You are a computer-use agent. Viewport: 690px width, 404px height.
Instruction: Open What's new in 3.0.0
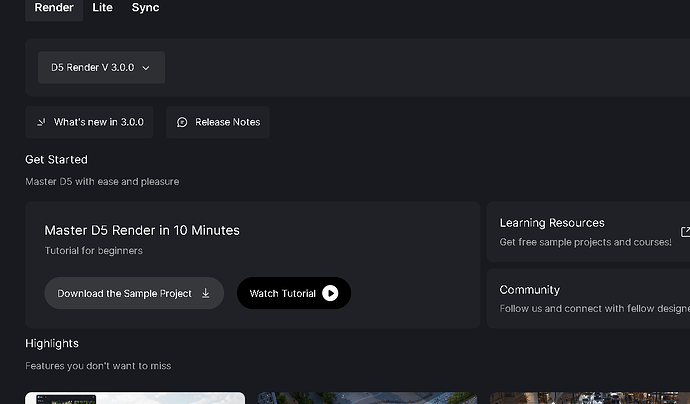90,122
